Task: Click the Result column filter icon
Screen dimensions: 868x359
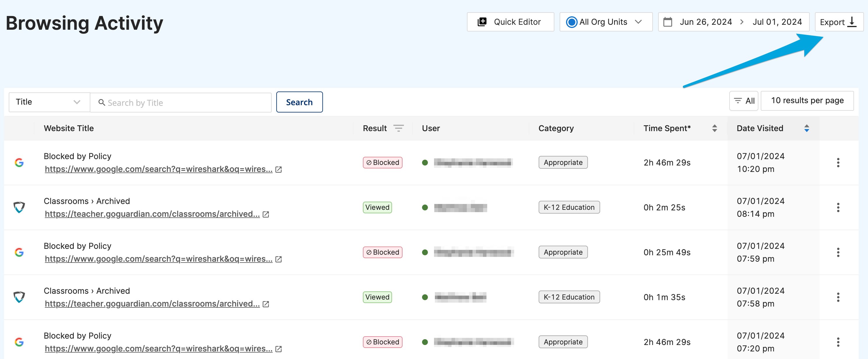Action: pyautogui.click(x=398, y=128)
